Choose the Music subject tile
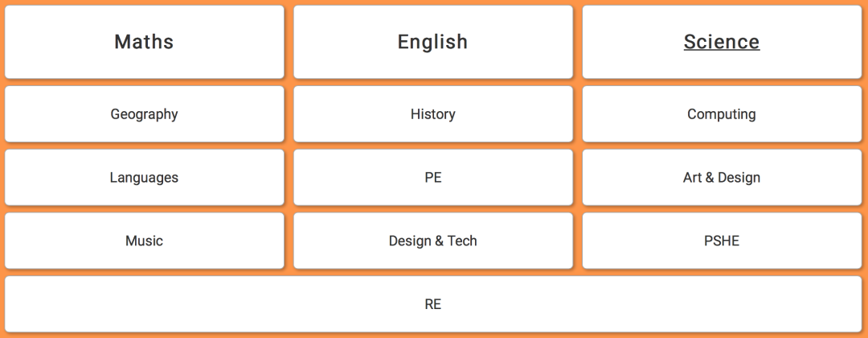868x338 pixels. [x=145, y=241]
